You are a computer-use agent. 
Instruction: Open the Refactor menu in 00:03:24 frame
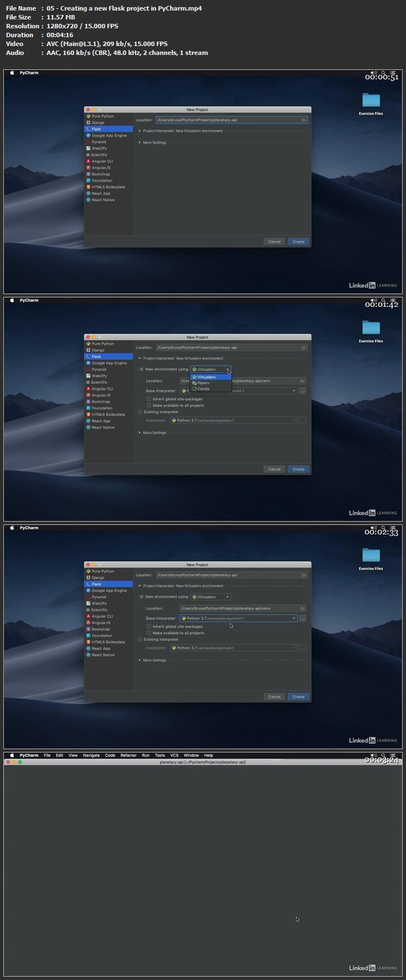coord(128,755)
